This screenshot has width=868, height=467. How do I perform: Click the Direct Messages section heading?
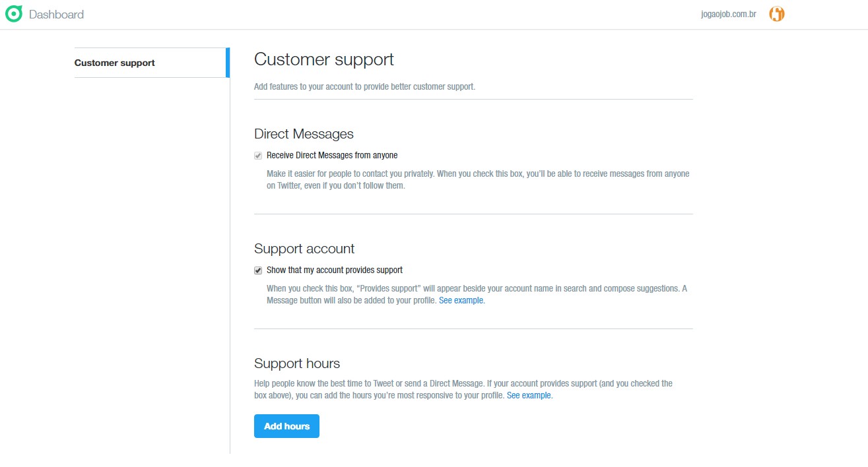click(304, 134)
